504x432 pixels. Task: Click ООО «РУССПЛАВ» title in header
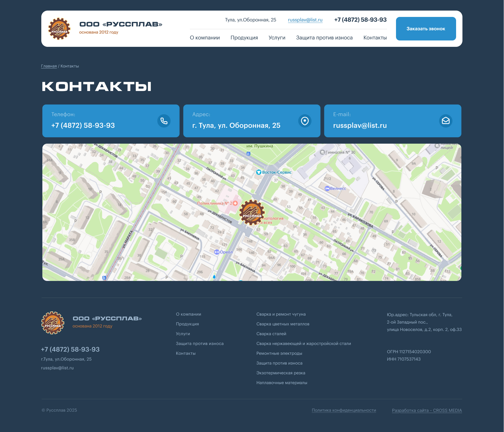121,24
